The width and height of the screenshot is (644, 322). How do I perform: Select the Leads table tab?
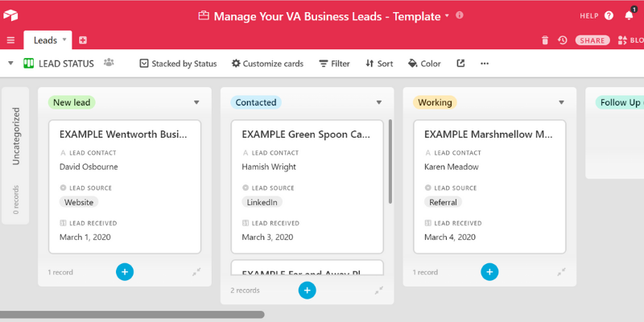pyautogui.click(x=45, y=40)
